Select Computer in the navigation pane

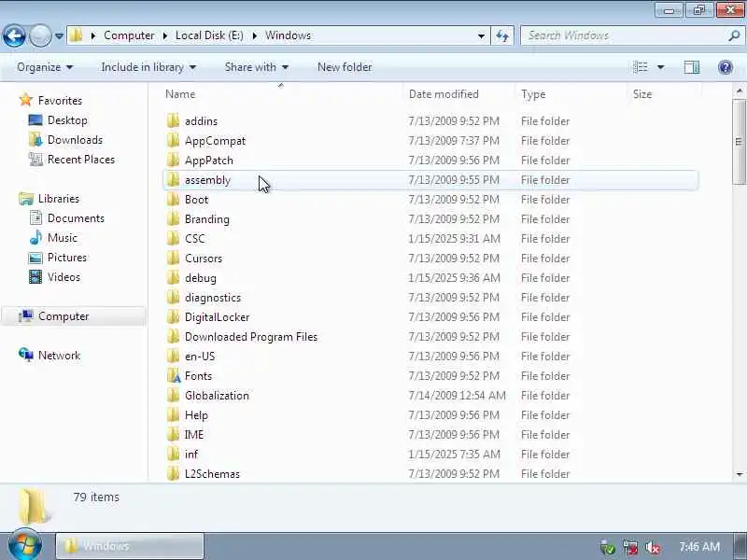coord(63,316)
